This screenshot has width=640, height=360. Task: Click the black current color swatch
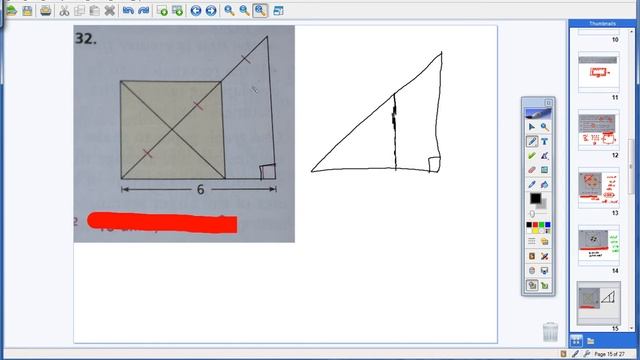536,198
